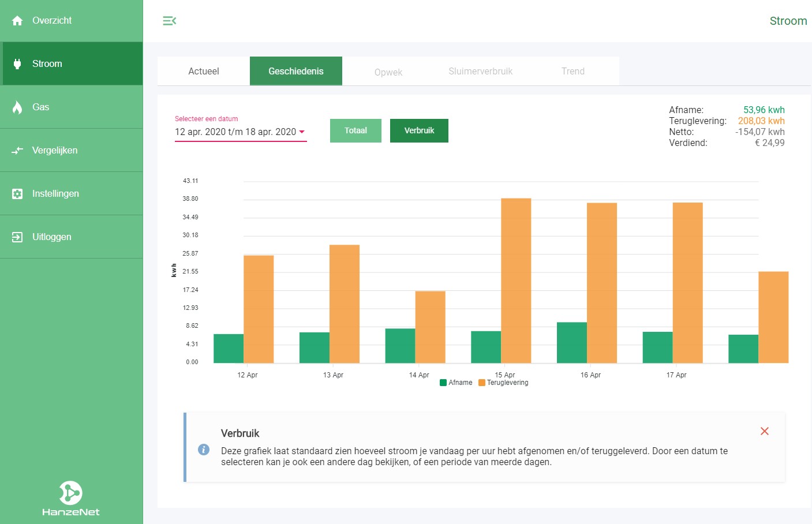Click the 15 Apr Teruglevering bar
This screenshot has width=812, height=524.
coord(516,280)
